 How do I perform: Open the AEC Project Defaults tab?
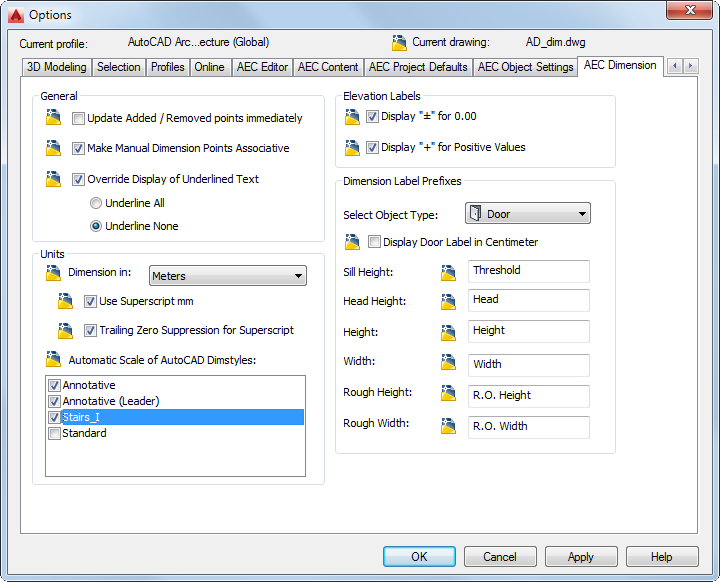click(x=418, y=67)
